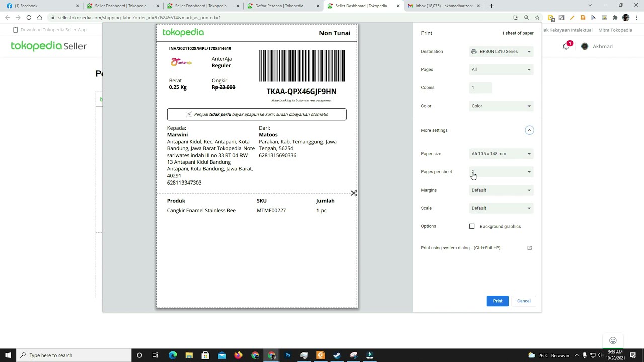Viewport: 644px width, 362px height.
Task: Open the Akhmad account menu
Action: pos(597,46)
